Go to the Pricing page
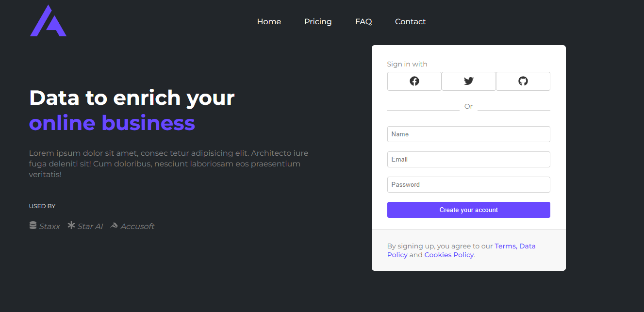The width and height of the screenshot is (644, 312). click(x=318, y=21)
